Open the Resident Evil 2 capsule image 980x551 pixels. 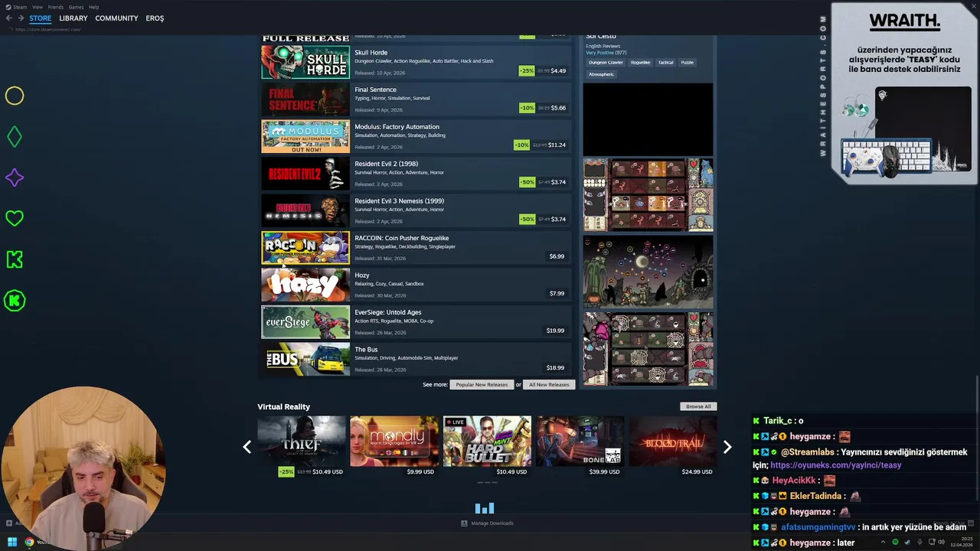click(305, 174)
